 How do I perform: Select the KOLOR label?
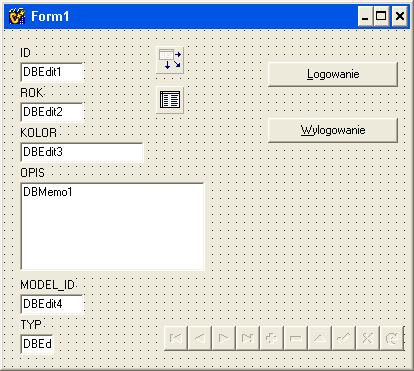pyautogui.click(x=39, y=133)
